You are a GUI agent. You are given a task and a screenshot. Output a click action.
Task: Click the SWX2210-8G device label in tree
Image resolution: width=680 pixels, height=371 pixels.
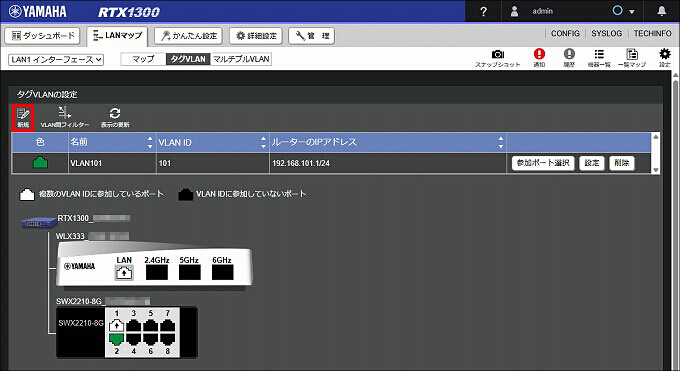tap(103, 301)
